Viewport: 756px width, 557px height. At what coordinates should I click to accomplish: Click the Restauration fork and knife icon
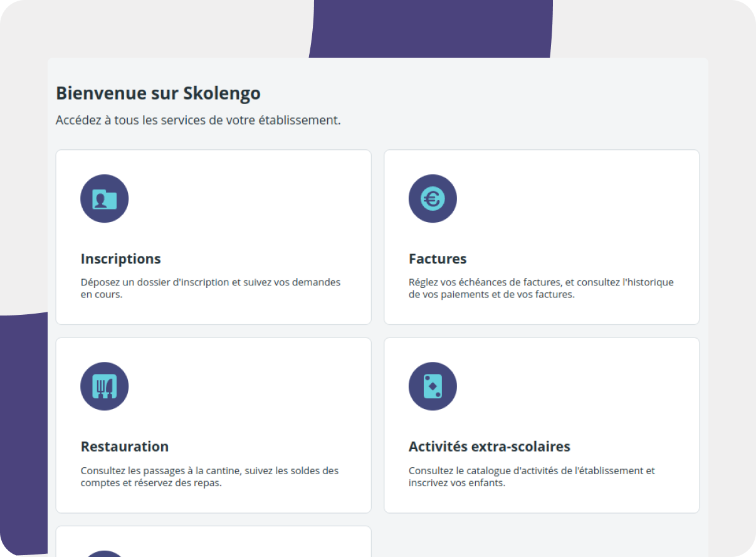[105, 386]
